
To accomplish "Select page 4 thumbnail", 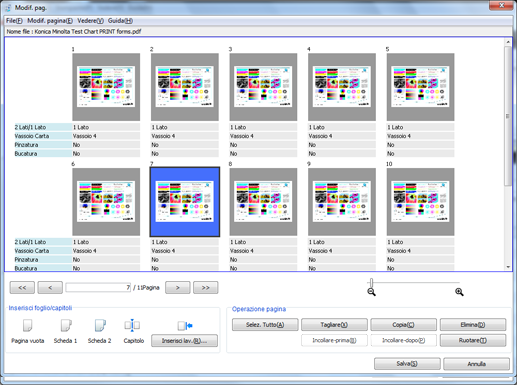I will (342, 87).
